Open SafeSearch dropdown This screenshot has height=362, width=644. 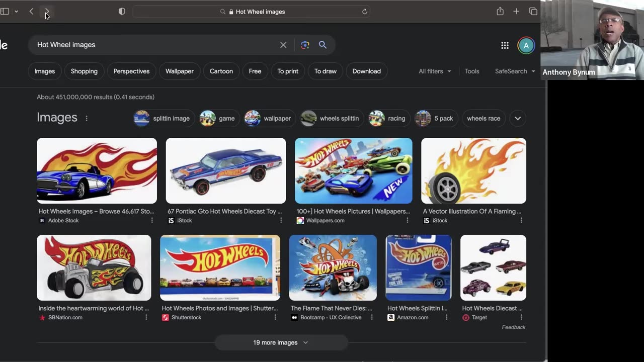click(515, 71)
